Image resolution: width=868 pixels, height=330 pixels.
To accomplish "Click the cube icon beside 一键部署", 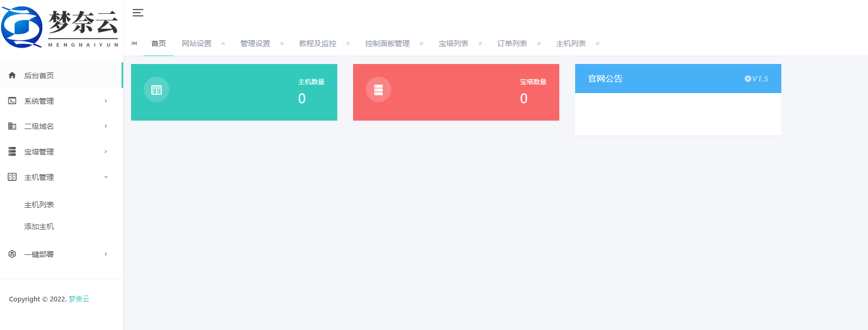I will click(12, 254).
